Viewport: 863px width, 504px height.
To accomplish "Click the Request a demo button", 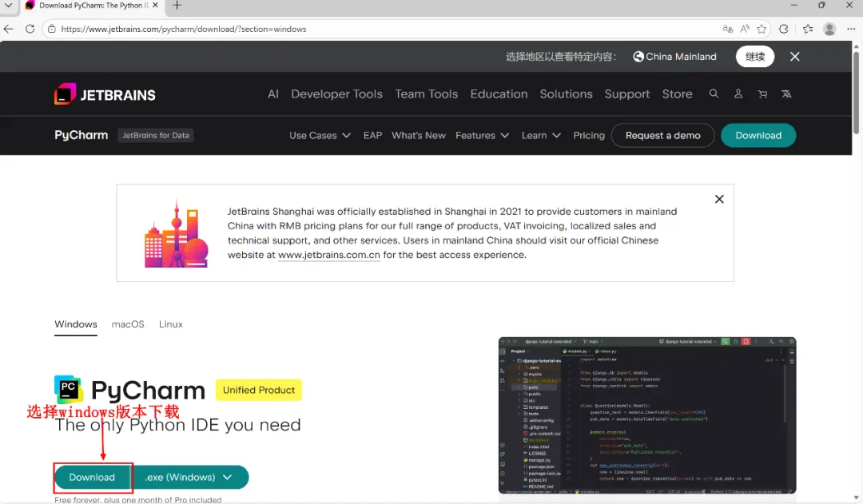I will pyautogui.click(x=662, y=135).
